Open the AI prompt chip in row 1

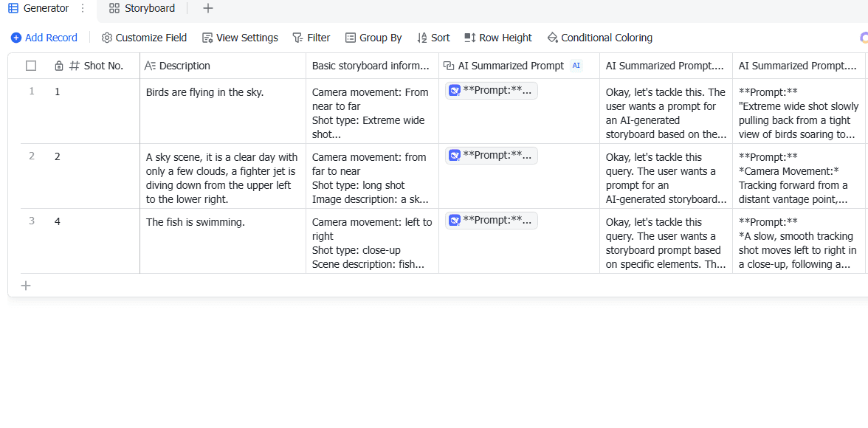pyautogui.click(x=492, y=91)
